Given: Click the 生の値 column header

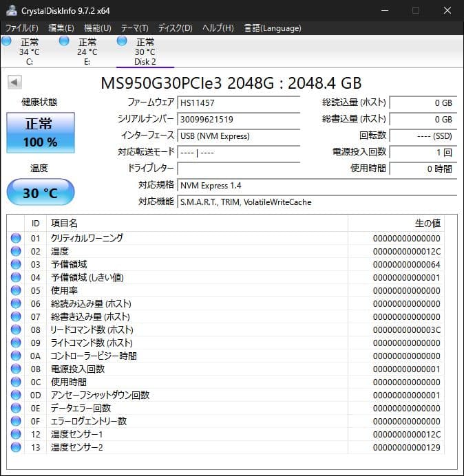Looking at the screenshot, I should pos(397,224).
